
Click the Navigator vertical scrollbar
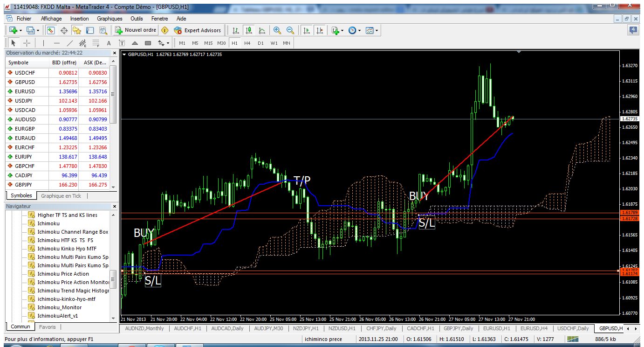(113, 279)
